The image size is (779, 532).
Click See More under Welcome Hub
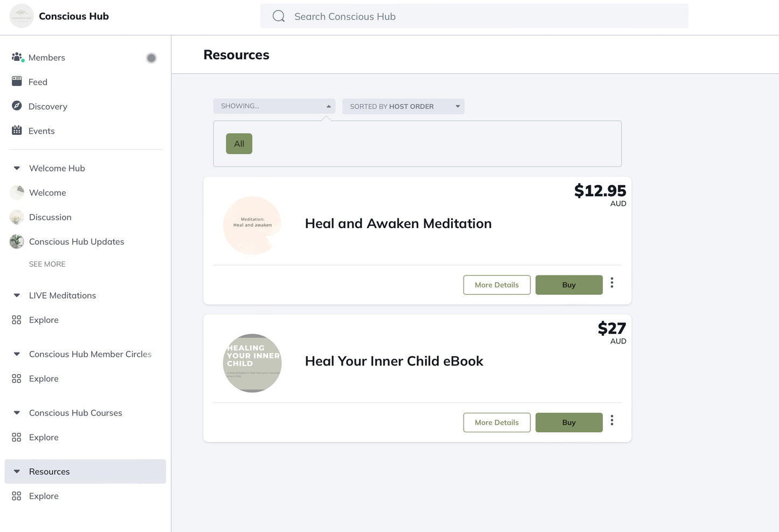47,264
